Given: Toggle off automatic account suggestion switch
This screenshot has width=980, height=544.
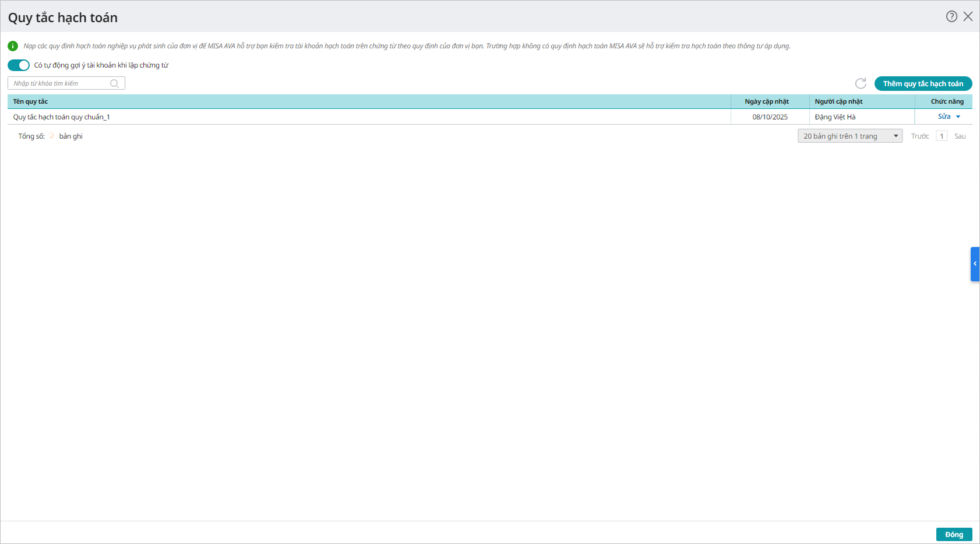Looking at the screenshot, I should click(19, 65).
